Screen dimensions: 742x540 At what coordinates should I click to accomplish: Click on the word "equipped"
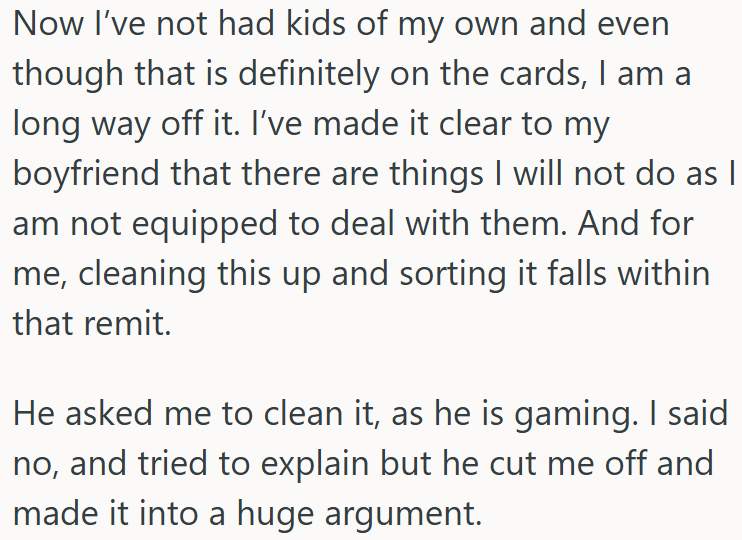click(204, 223)
